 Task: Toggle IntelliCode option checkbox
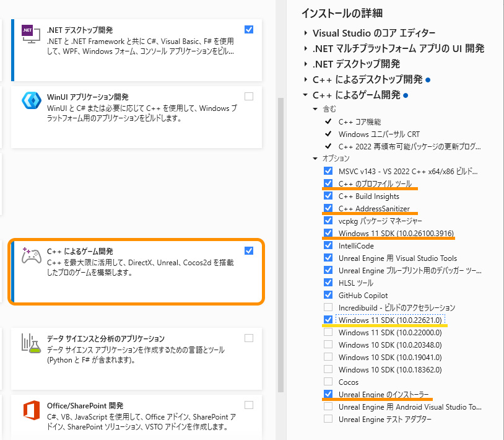(x=328, y=245)
